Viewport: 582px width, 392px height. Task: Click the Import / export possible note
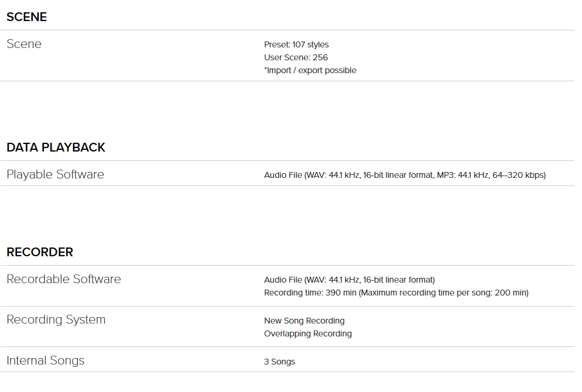[310, 70]
